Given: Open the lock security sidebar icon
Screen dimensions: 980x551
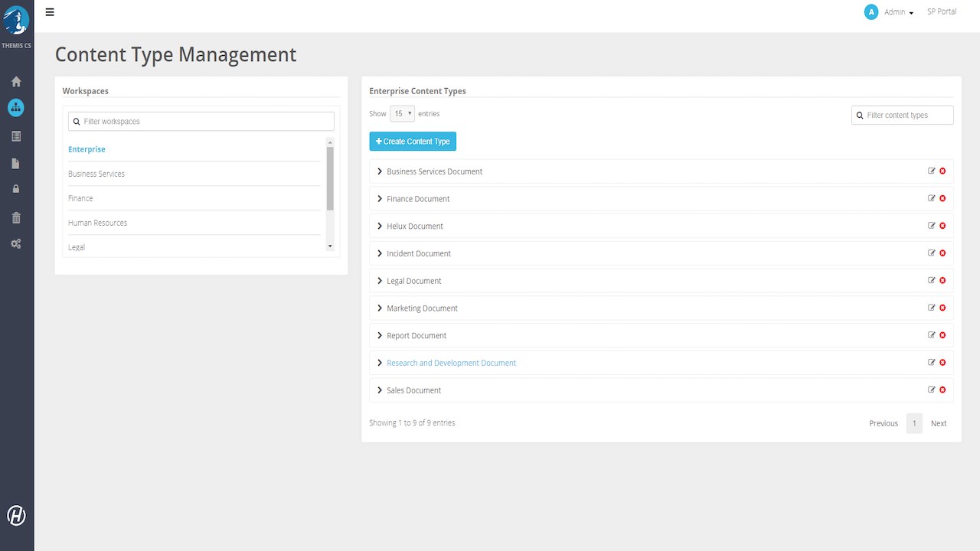Looking at the screenshot, I should 16,189.
